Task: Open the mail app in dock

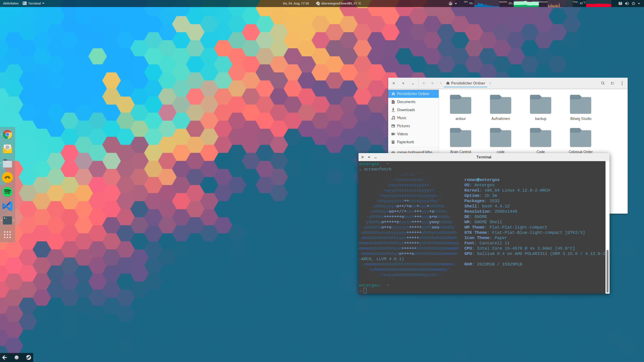Action: [x=8, y=149]
